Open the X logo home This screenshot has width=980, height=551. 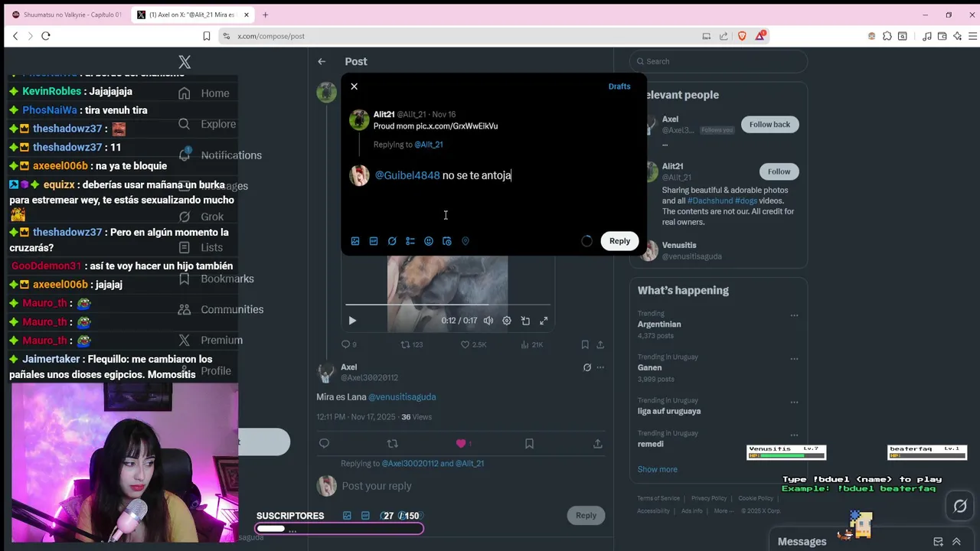[x=185, y=62]
